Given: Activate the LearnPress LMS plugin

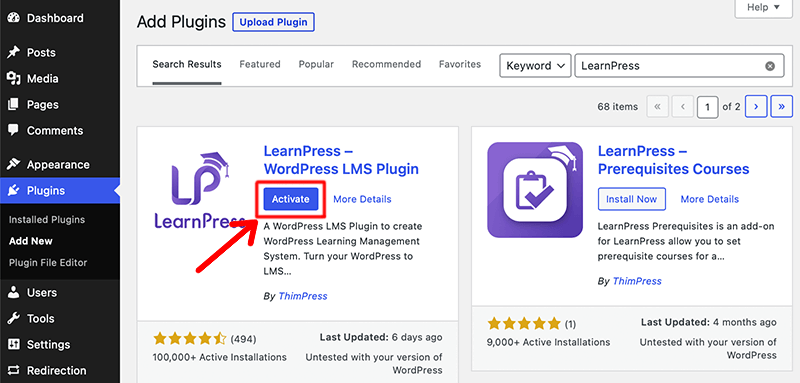Looking at the screenshot, I should tap(291, 199).
